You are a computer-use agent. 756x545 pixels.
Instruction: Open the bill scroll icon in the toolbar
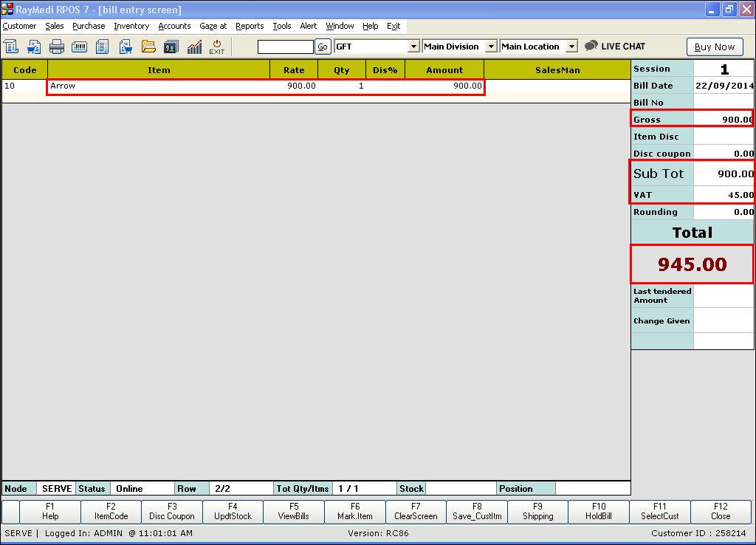click(x=11, y=47)
